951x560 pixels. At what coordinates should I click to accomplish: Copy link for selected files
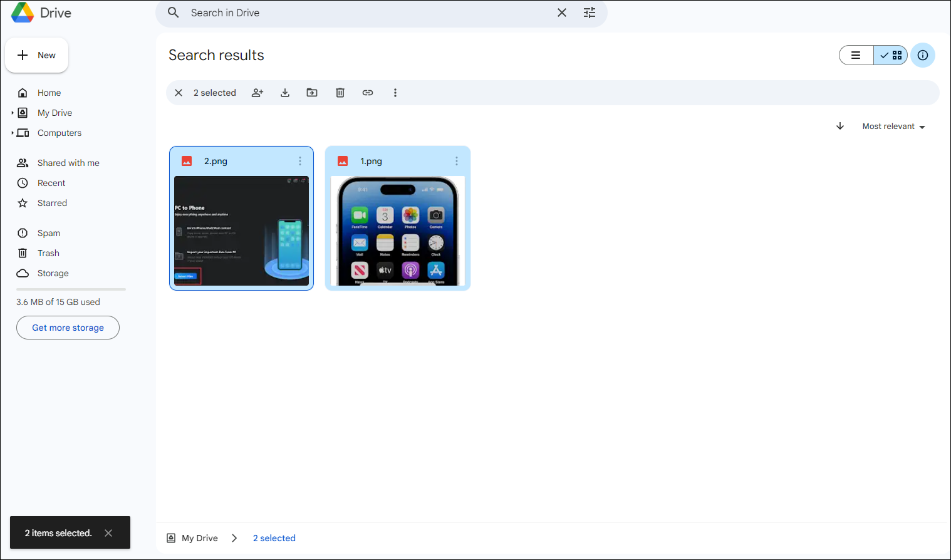368,93
